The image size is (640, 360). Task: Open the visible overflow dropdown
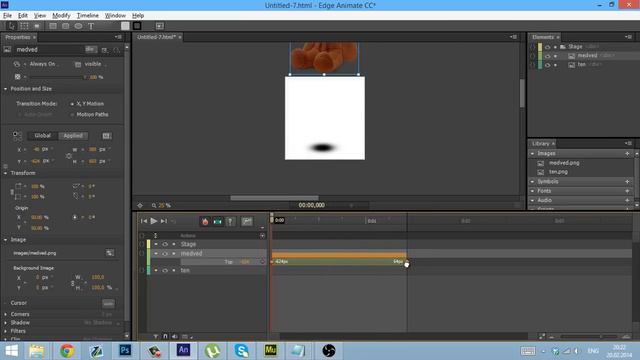point(95,64)
